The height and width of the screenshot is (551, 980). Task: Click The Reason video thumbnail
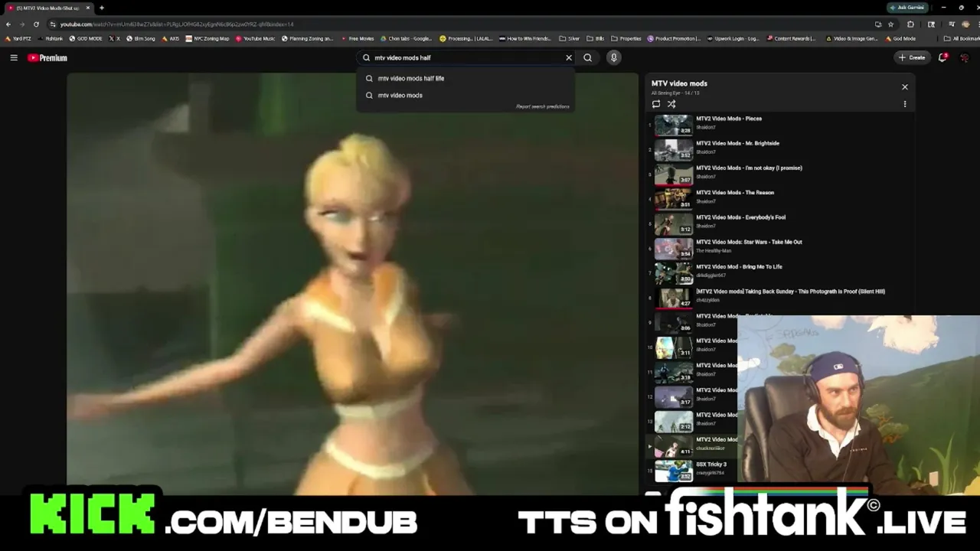pos(674,197)
